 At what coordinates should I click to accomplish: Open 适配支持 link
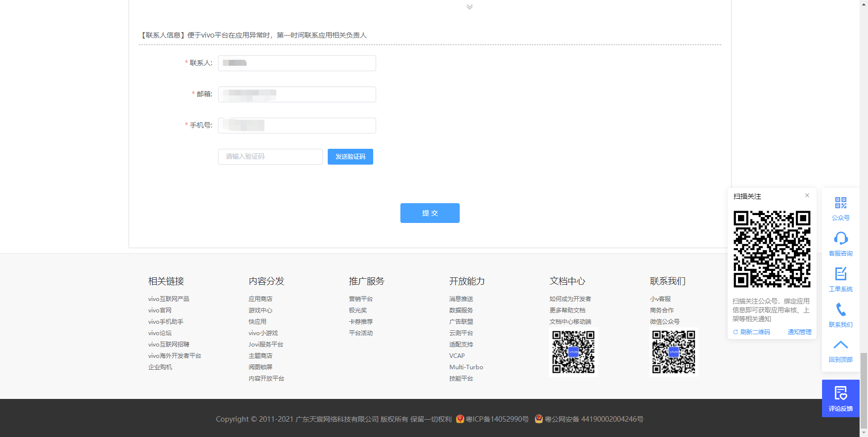(461, 345)
